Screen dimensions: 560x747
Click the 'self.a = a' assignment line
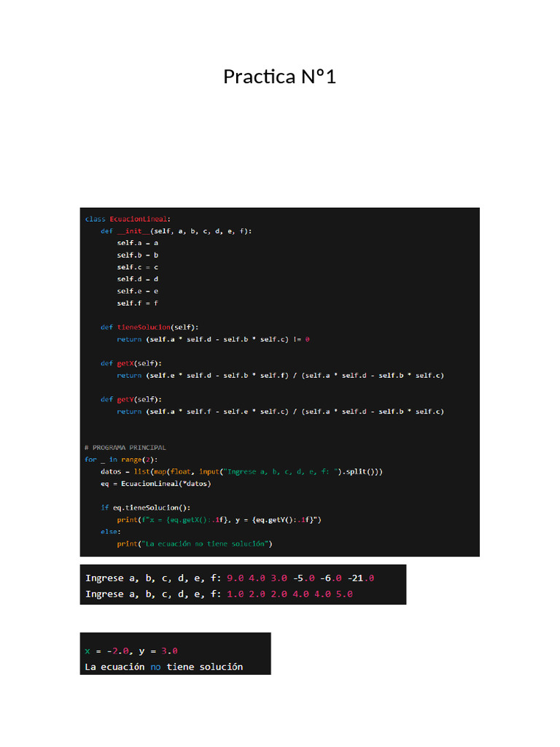tap(138, 243)
